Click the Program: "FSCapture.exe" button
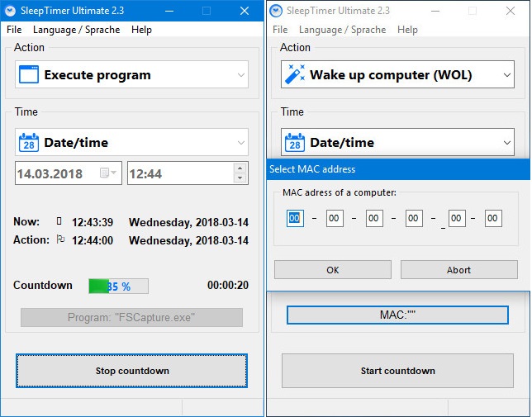 (131, 317)
